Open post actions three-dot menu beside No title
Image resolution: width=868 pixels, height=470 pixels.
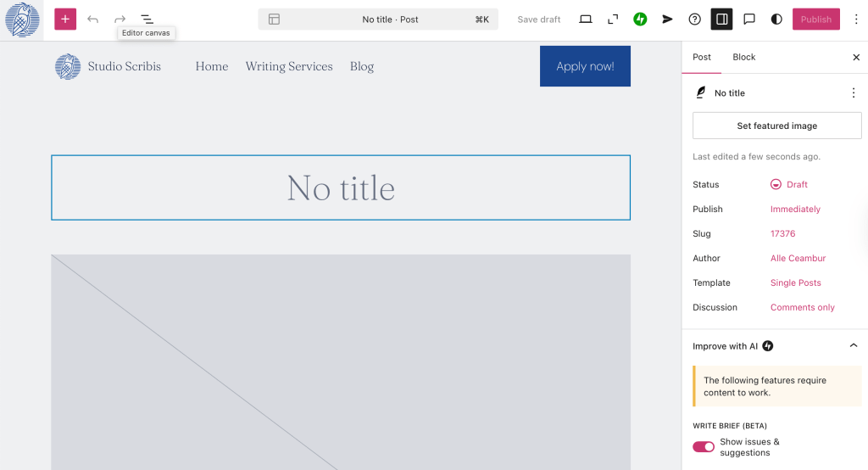[853, 92]
